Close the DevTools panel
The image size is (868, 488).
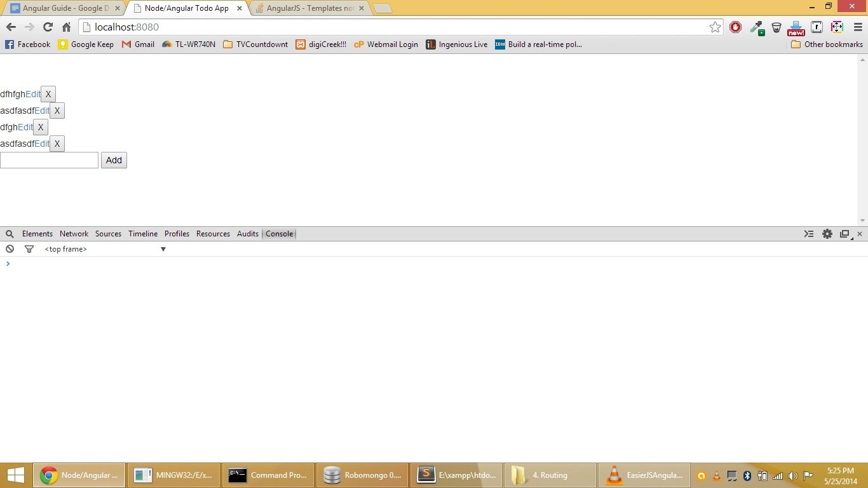point(860,234)
